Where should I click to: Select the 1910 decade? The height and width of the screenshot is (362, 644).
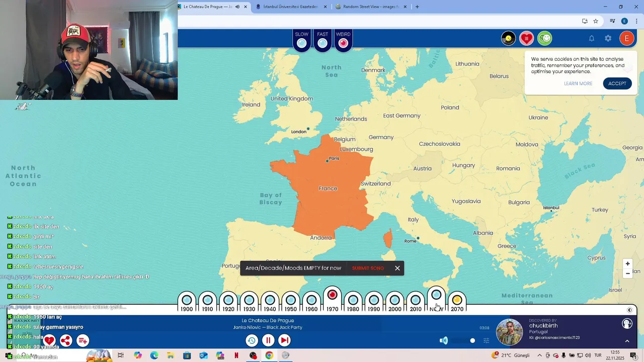pos(207,302)
